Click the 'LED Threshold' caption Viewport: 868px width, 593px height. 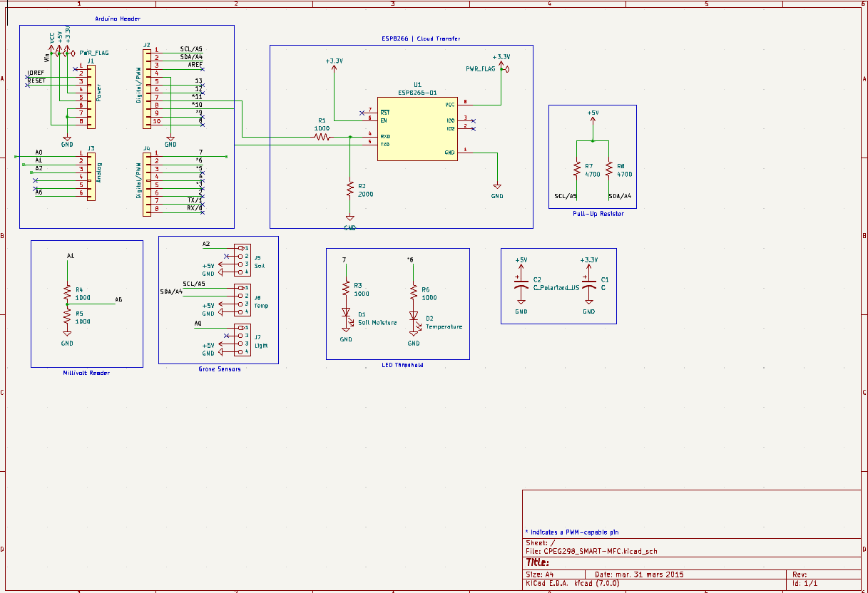402,365
